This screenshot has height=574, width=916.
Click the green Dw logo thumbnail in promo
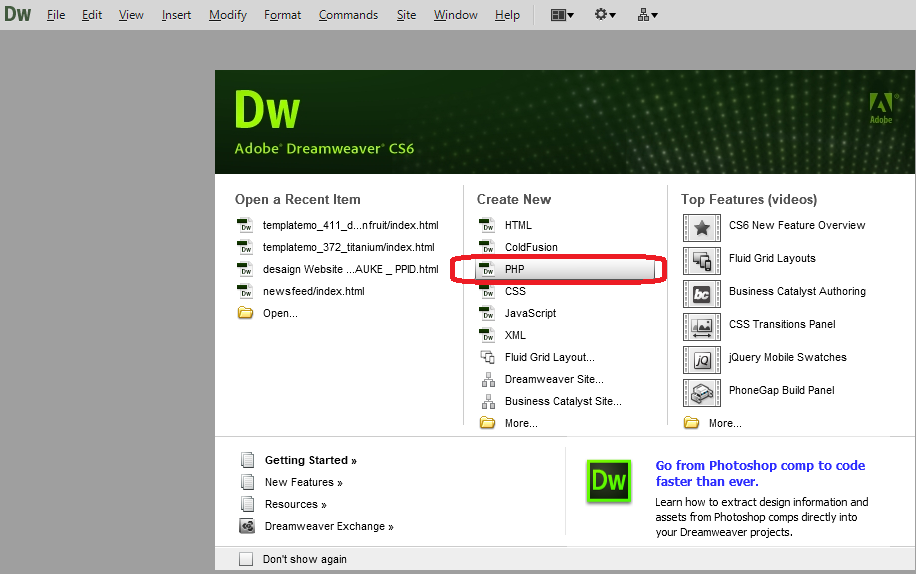tap(609, 481)
